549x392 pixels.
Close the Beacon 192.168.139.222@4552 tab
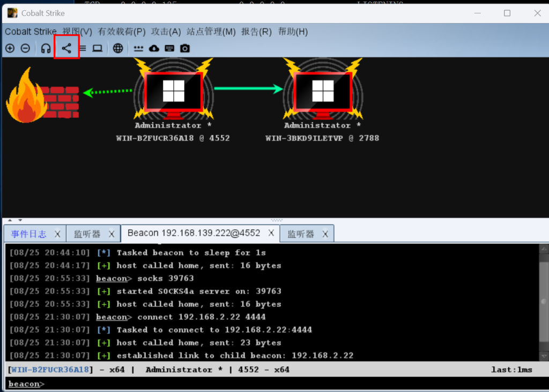click(271, 233)
